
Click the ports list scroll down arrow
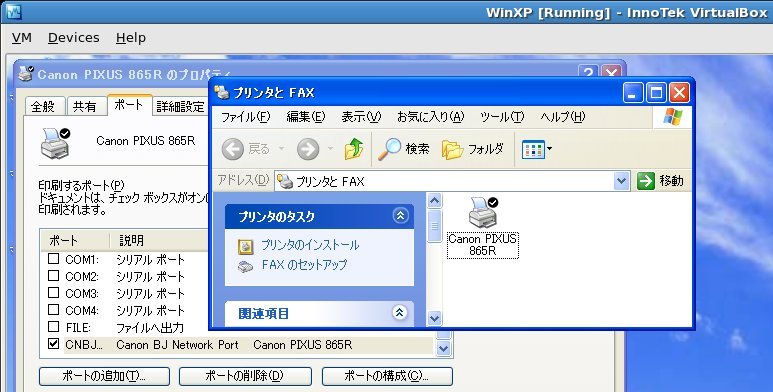point(444,349)
